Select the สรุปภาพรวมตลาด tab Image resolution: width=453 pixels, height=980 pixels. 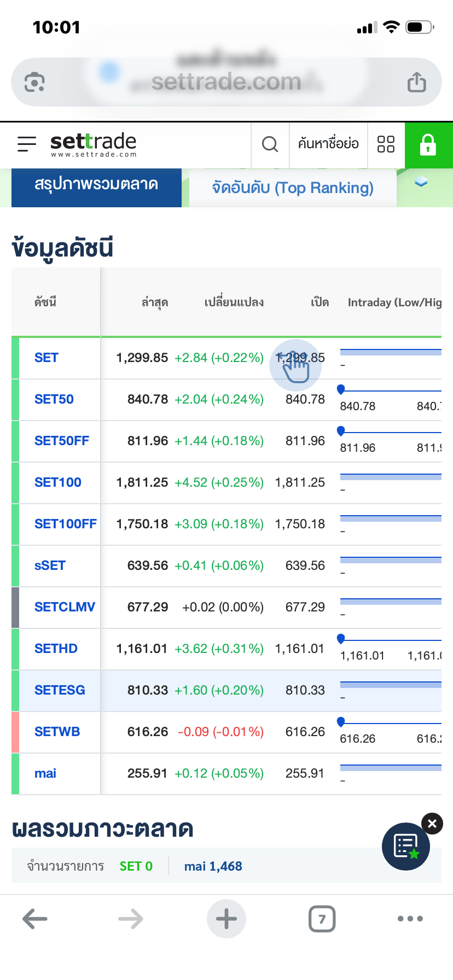pyautogui.click(x=96, y=185)
